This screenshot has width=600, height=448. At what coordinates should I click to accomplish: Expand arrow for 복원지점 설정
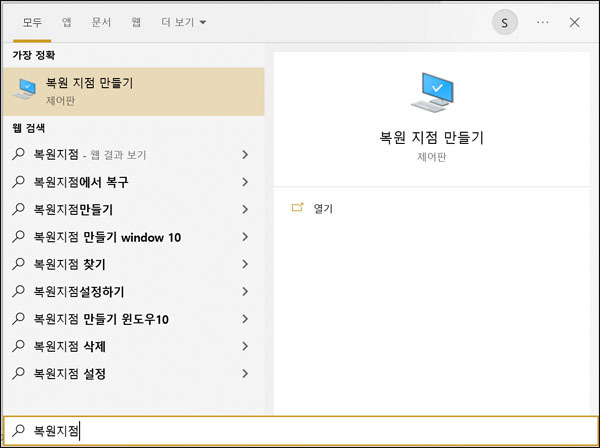245,374
